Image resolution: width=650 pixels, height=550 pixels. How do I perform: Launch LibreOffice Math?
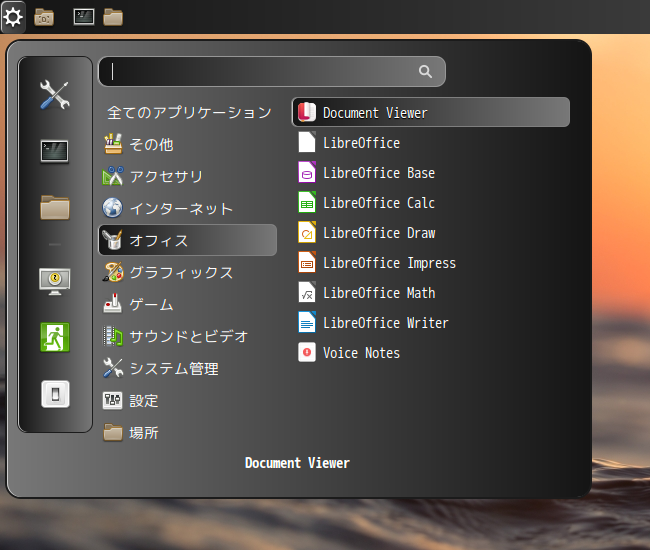tap(431, 292)
